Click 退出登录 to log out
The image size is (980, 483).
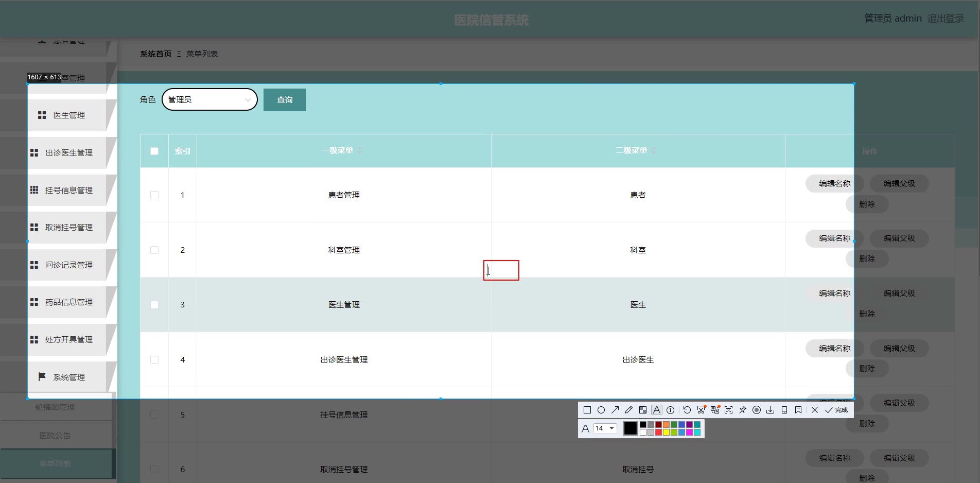[x=946, y=18]
